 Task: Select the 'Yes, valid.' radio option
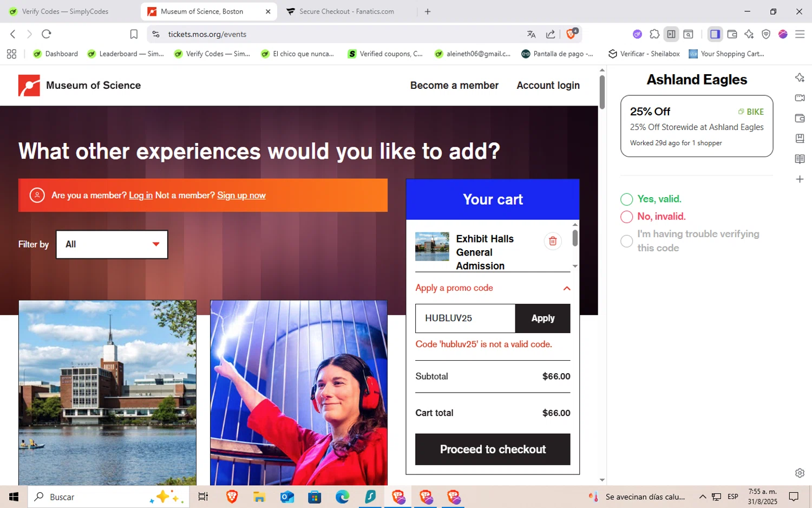tap(626, 199)
